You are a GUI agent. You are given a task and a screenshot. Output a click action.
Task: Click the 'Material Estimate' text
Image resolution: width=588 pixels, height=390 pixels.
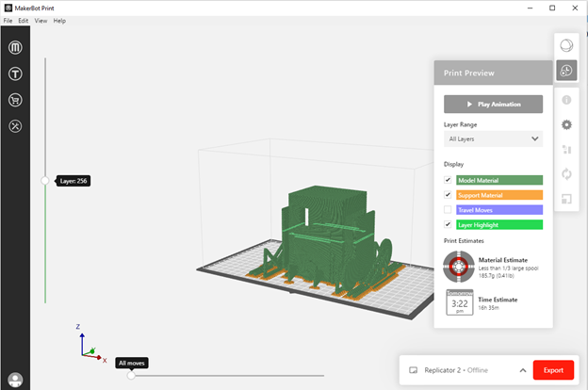click(503, 260)
